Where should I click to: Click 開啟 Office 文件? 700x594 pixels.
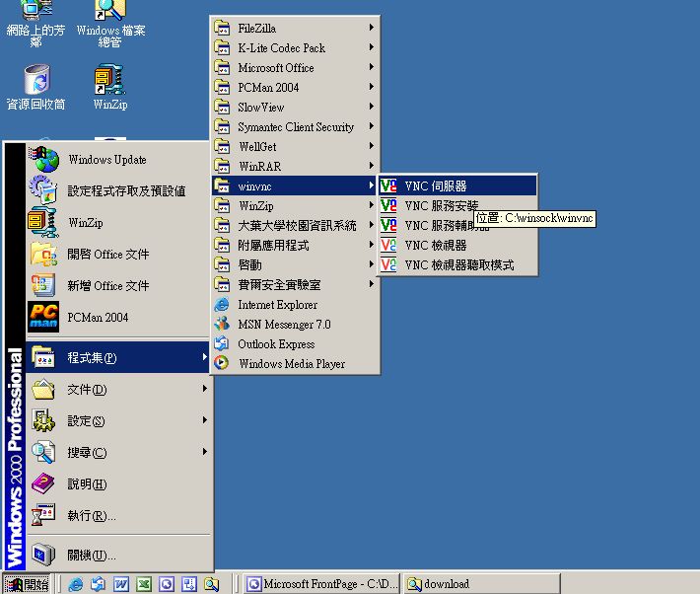click(x=118, y=254)
